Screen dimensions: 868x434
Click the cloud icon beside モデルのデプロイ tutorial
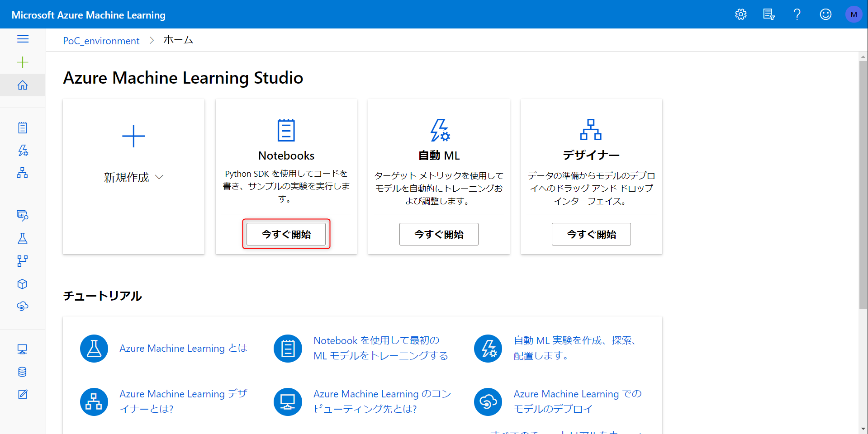488,402
